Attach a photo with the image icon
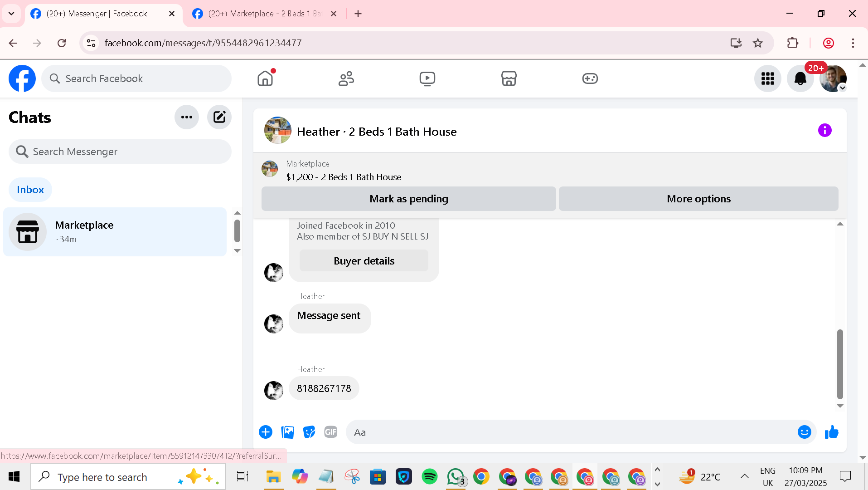The height and width of the screenshot is (490, 868). pyautogui.click(x=287, y=432)
